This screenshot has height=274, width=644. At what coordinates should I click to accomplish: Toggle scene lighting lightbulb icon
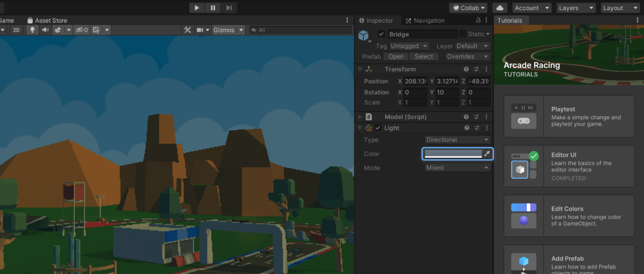[32, 30]
